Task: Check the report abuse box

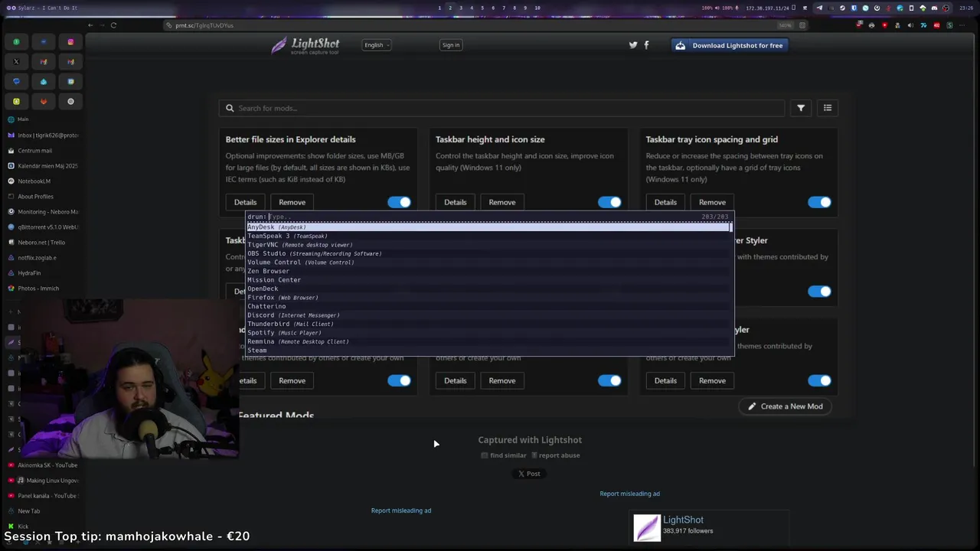Action: [x=534, y=455]
